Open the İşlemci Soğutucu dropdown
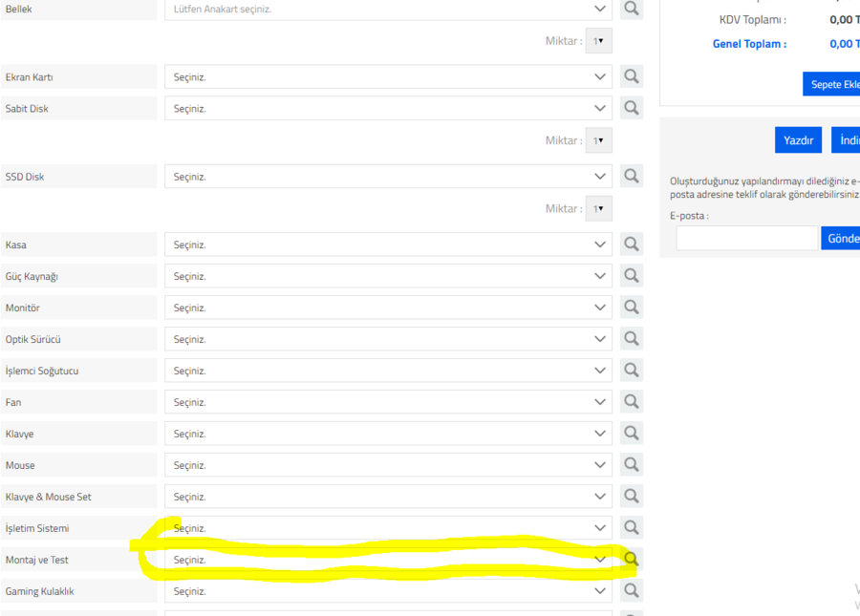This screenshot has height=616, width=860. pyautogui.click(x=388, y=371)
